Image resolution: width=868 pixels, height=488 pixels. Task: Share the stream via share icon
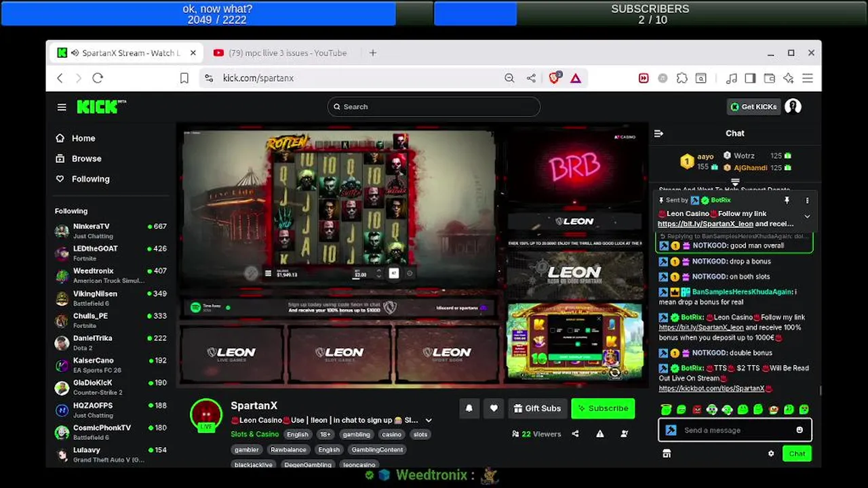[575, 434]
